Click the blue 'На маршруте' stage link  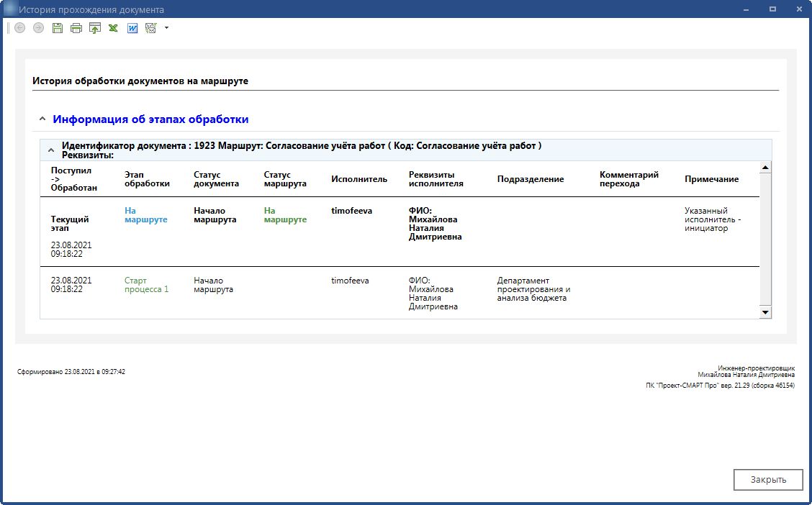pos(145,215)
